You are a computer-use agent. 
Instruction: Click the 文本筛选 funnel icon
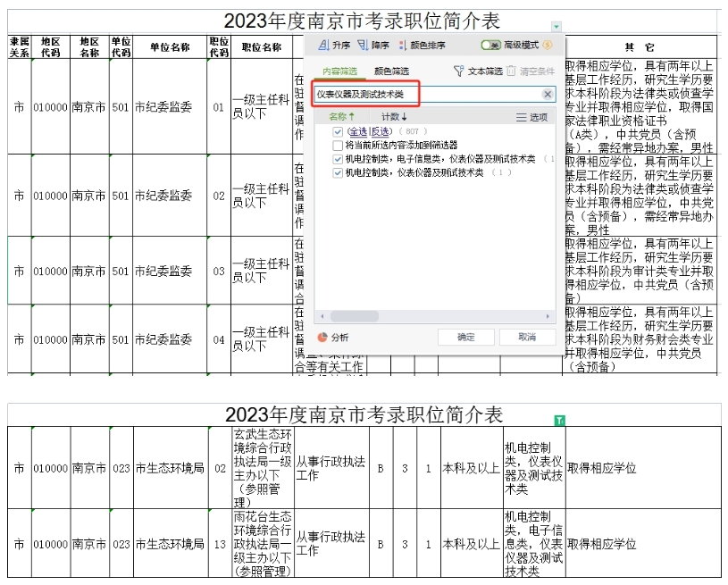458,71
